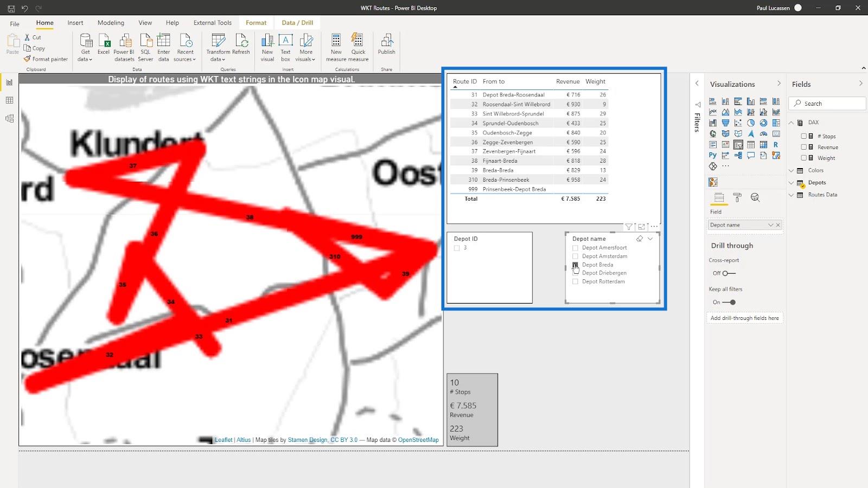Collapse the Visualizations pane
Image resolution: width=868 pixels, height=488 pixels.
[x=779, y=84]
